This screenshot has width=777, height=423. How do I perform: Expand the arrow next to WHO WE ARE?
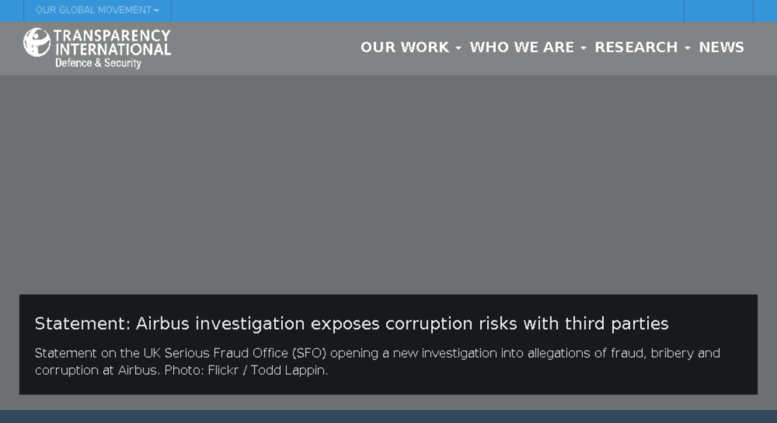[x=584, y=48]
